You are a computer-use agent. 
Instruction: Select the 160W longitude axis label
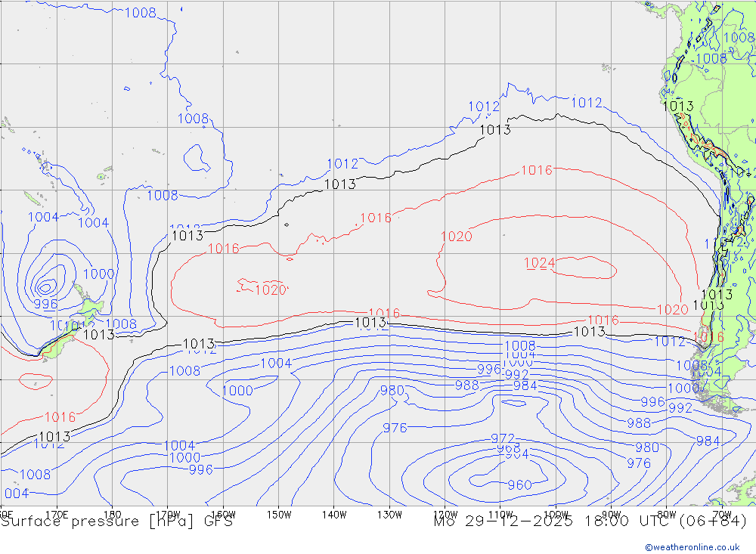[223, 515]
